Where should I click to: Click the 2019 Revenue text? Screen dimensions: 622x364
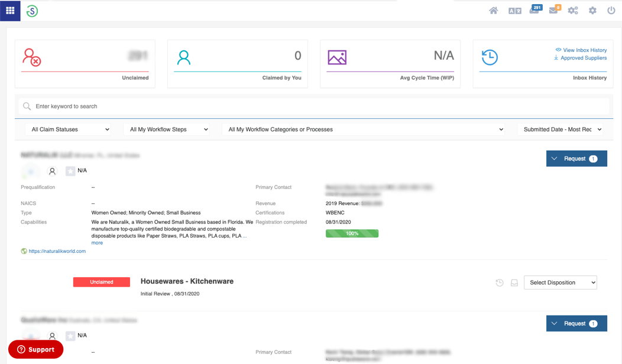(x=342, y=203)
